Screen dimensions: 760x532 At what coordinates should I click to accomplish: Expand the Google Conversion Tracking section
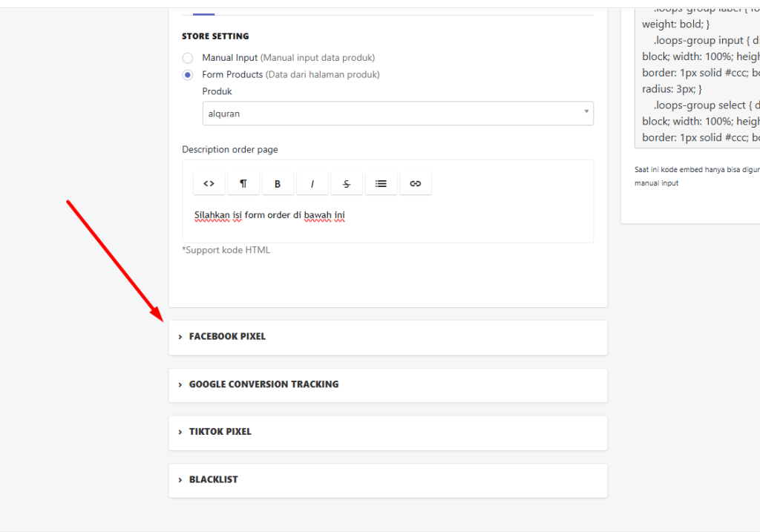click(263, 384)
